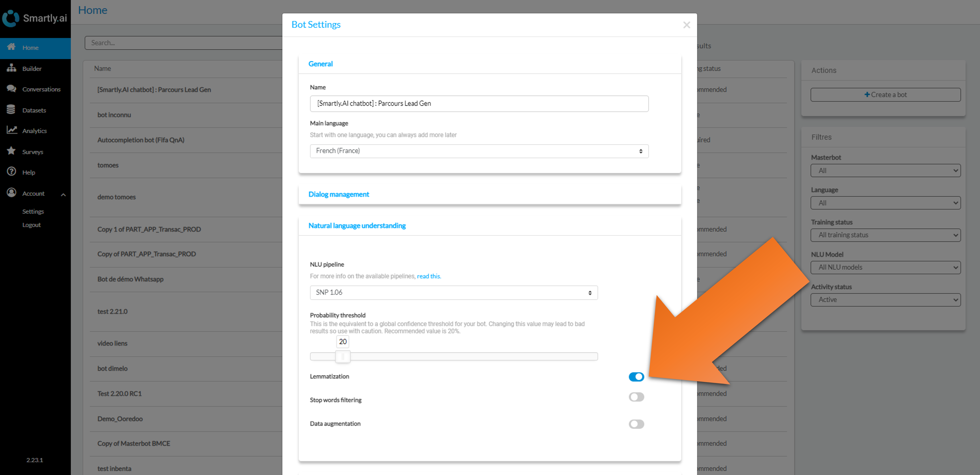Image resolution: width=980 pixels, height=475 pixels.
Task: Click the Conversations chat bubbles icon
Action: click(11, 89)
